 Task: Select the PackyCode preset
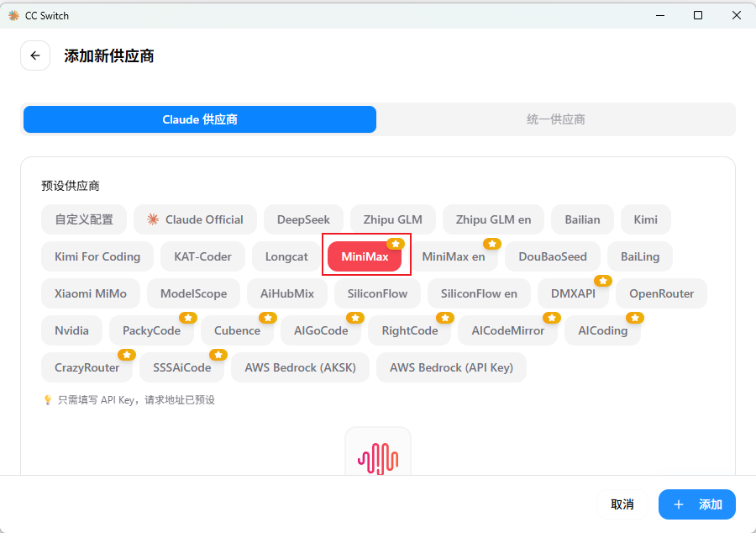(151, 330)
